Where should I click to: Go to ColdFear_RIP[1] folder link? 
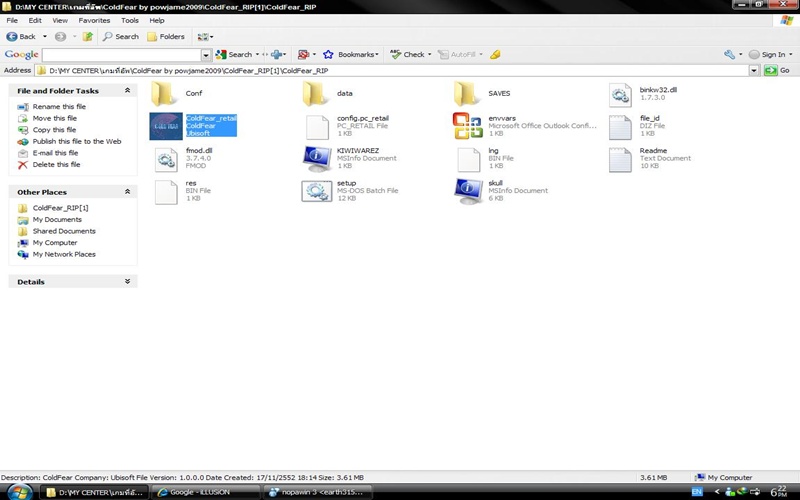click(x=60, y=208)
